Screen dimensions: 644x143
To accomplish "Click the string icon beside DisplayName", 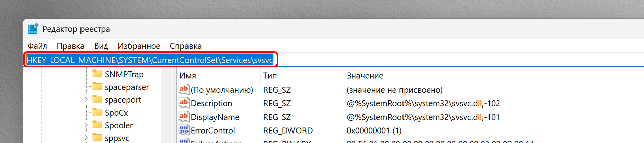I will [x=184, y=117].
